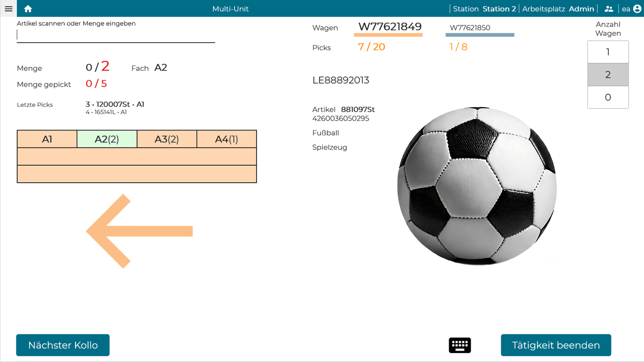Click the 'LE88892013' text
This screenshot has height=362, width=644.
[341, 80]
